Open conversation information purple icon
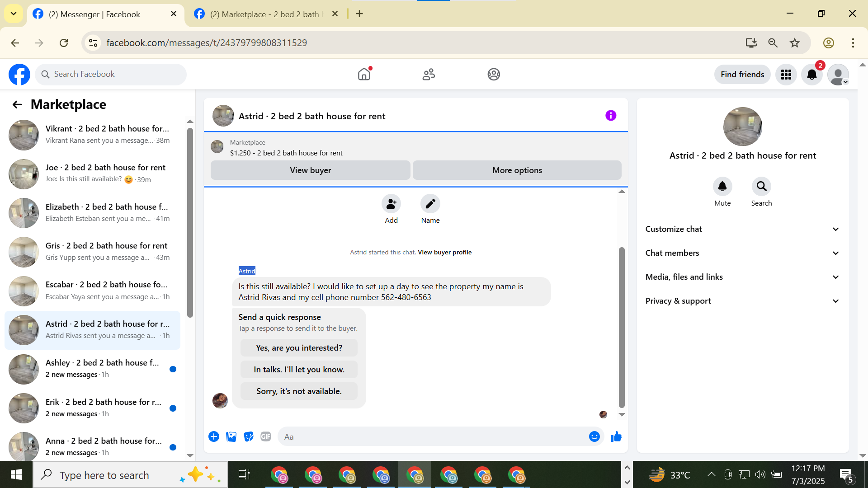The image size is (868, 488). pos(610,116)
